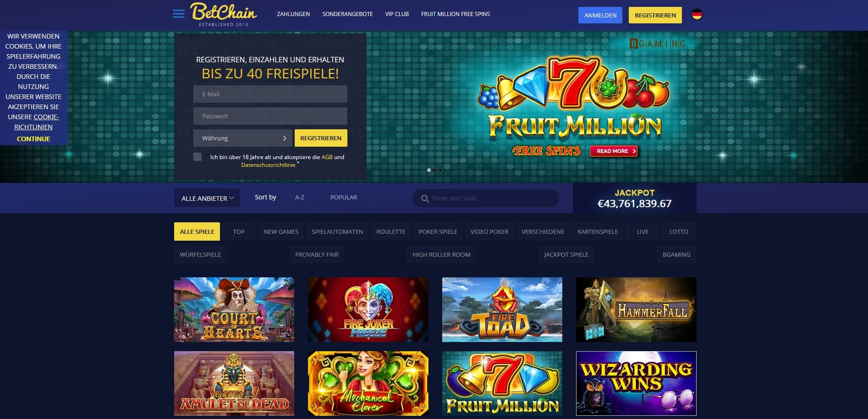Expand the Alle Anbieter dropdown
The width and height of the screenshot is (868, 419).
[x=207, y=198]
